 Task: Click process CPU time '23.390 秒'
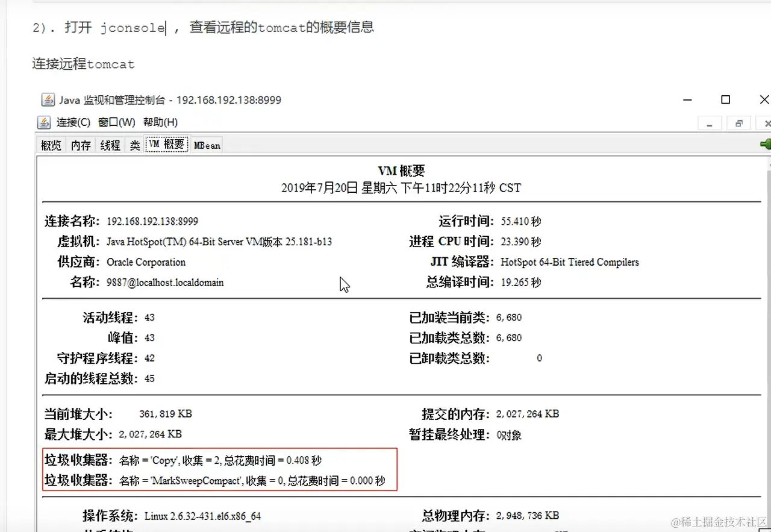[521, 242]
